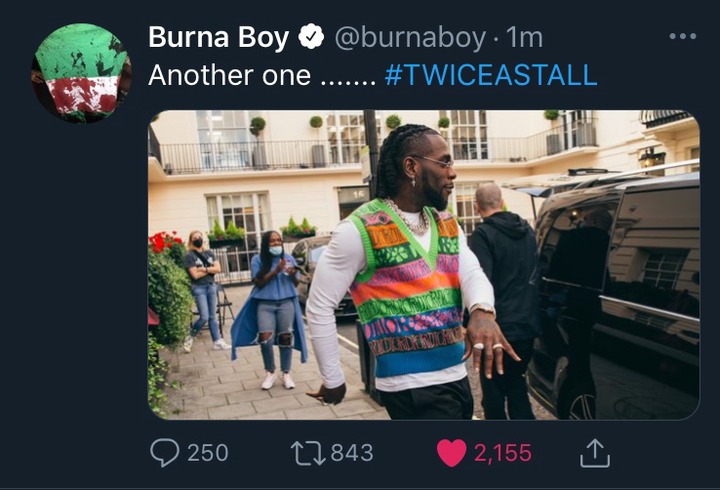Click the woman in blue wearing a mask
This screenshot has height=490, width=720.
point(270,310)
